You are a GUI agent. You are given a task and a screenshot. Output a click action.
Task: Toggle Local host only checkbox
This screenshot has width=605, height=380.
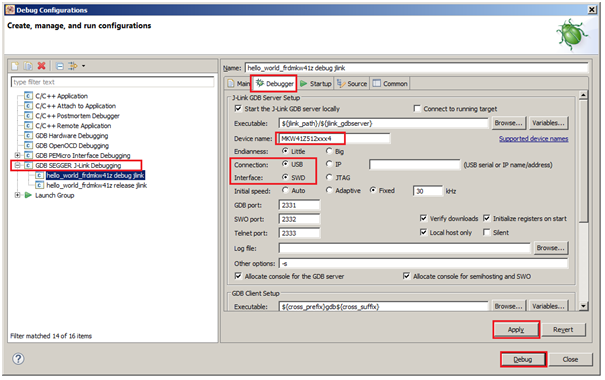point(423,232)
